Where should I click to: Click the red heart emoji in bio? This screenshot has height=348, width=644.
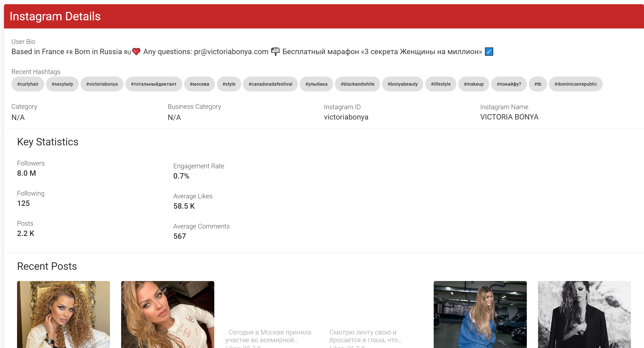[x=136, y=52]
